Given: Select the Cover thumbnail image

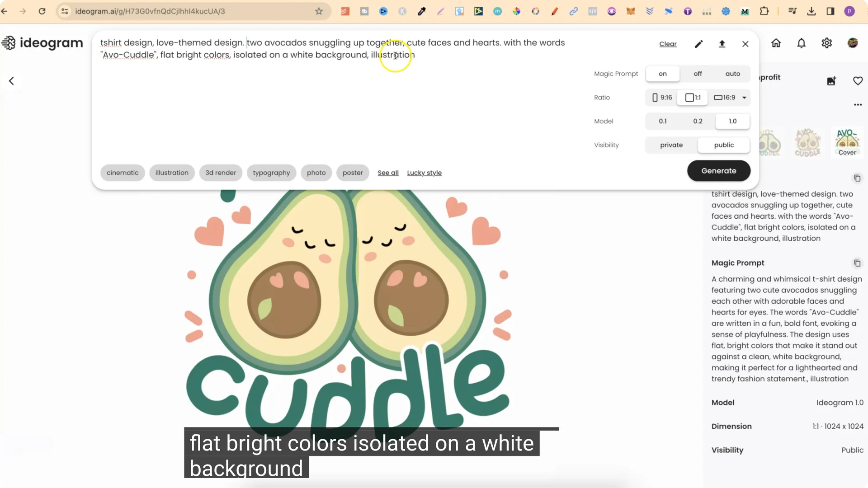Looking at the screenshot, I should [x=847, y=142].
